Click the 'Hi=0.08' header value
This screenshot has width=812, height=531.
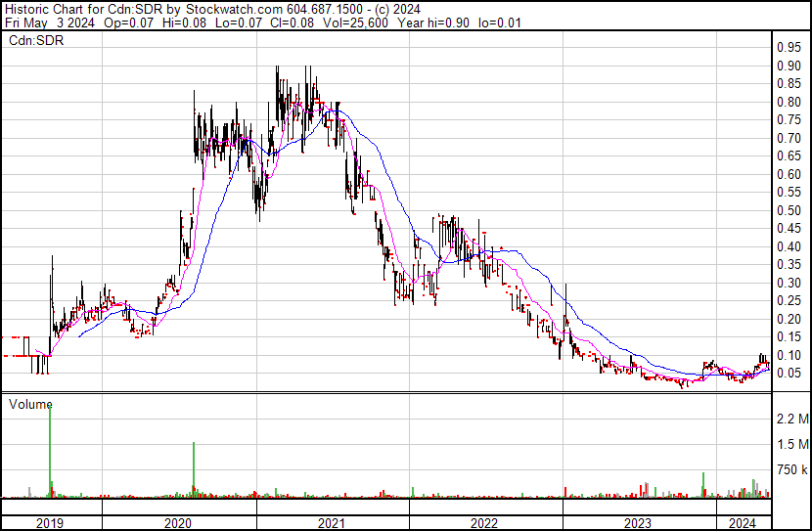[x=184, y=22]
